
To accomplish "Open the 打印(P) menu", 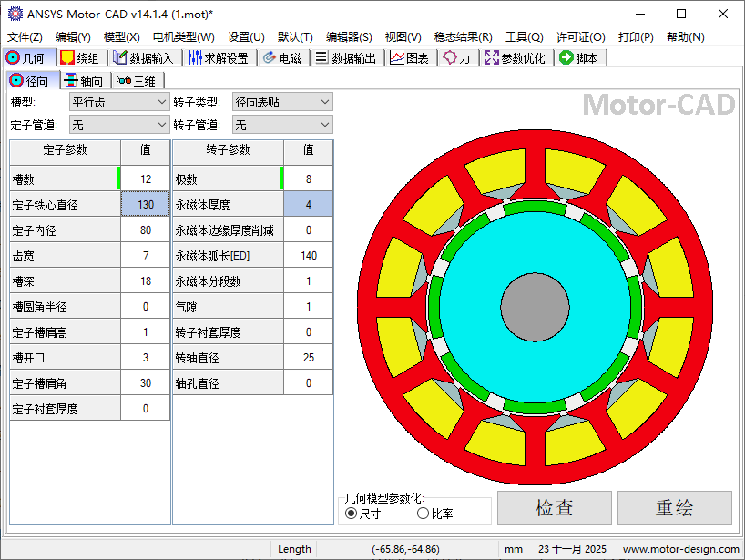I will [636, 37].
